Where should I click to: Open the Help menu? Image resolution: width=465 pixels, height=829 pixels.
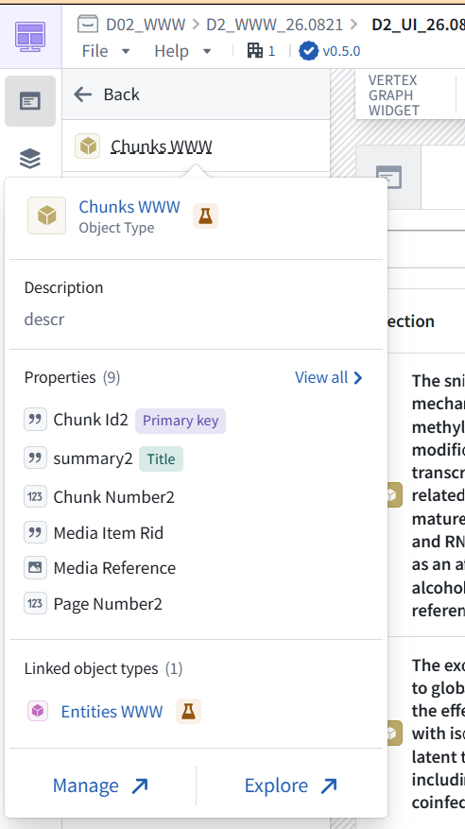click(171, 51)
